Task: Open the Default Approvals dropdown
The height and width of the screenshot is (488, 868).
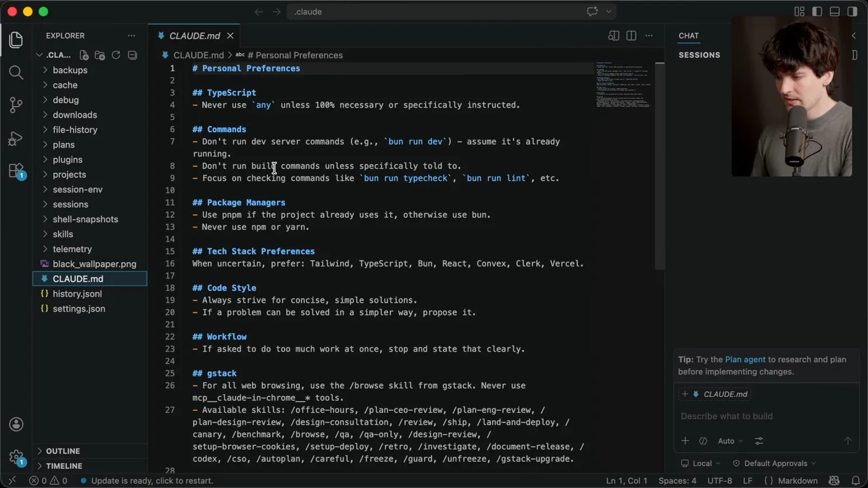Action: pos(774,464)
